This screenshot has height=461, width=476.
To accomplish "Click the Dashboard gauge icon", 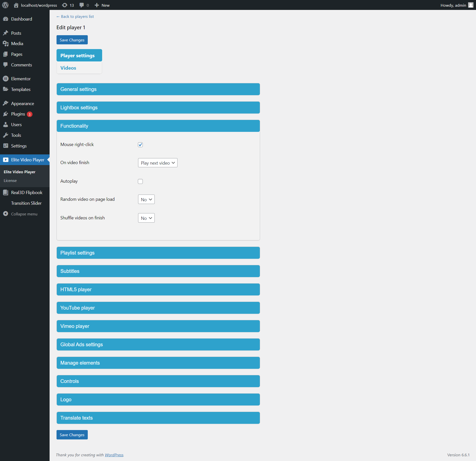I will 6,19.
